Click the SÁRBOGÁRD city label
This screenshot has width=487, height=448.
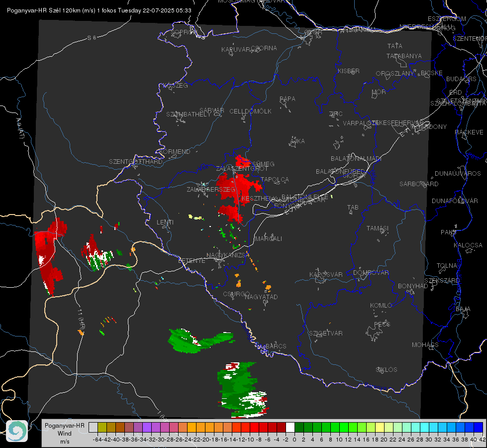point(419,184)
